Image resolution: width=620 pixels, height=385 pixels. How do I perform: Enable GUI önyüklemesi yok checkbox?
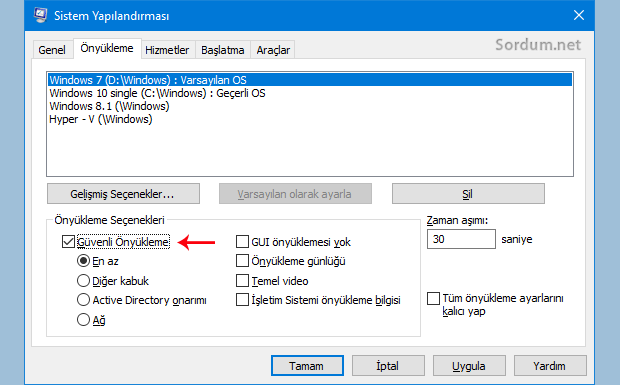point(242,242)
